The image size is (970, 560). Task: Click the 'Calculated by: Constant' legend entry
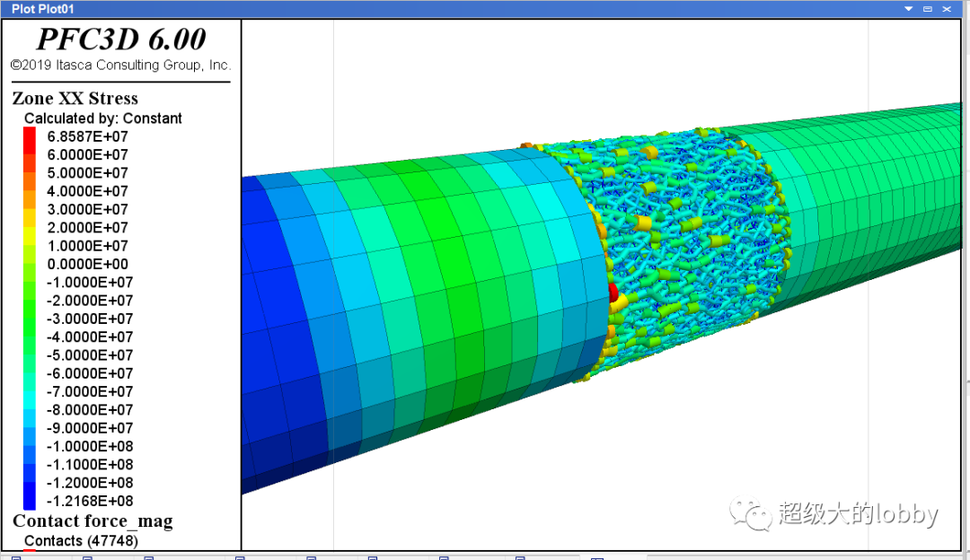(102, 118)
